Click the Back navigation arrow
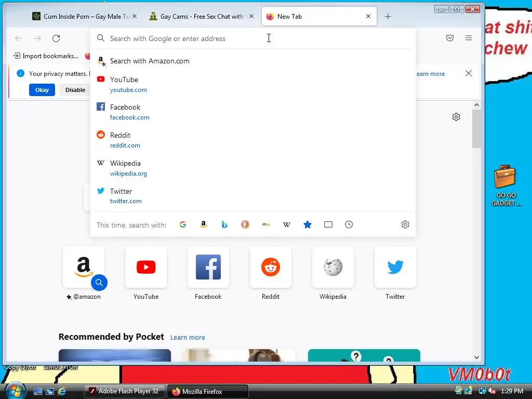Screen dimensions: 532x399 click(x=19, y=38)
